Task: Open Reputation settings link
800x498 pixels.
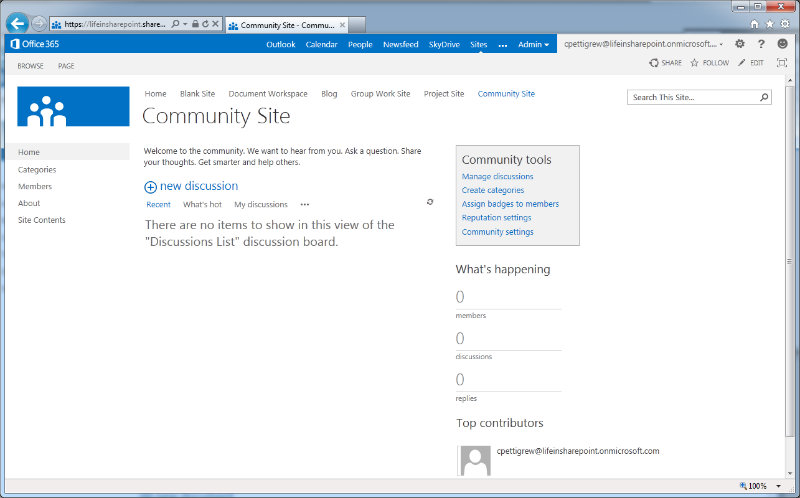Action: pyautogui.click(x=496, y=217)
